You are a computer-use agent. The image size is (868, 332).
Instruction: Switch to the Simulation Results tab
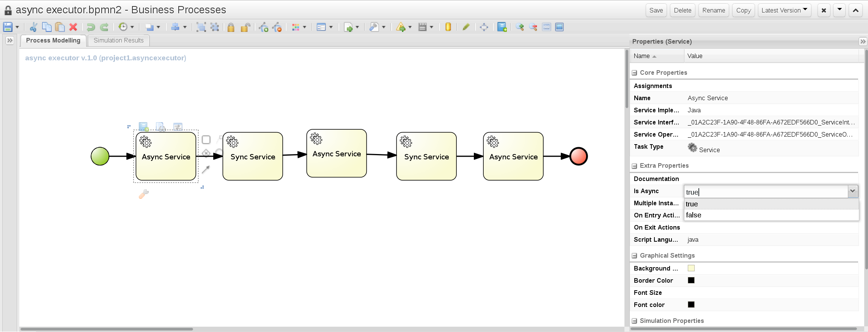click(119, 41)
